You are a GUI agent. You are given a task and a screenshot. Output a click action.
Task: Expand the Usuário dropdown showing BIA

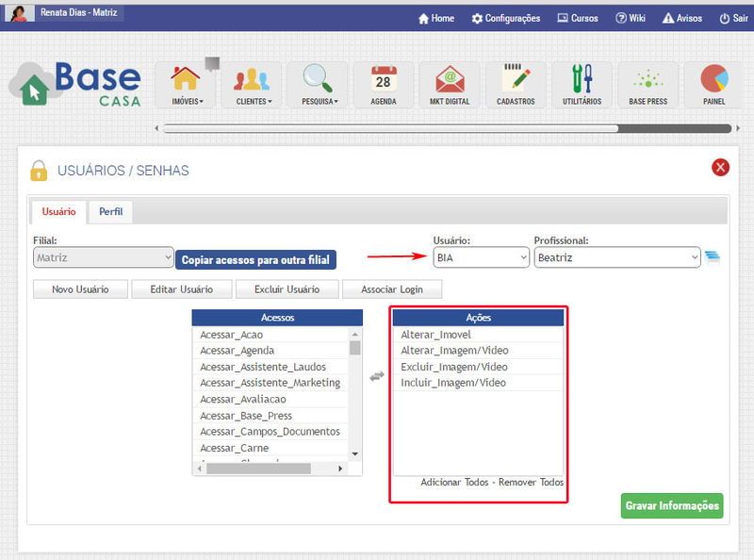[481, 257]
